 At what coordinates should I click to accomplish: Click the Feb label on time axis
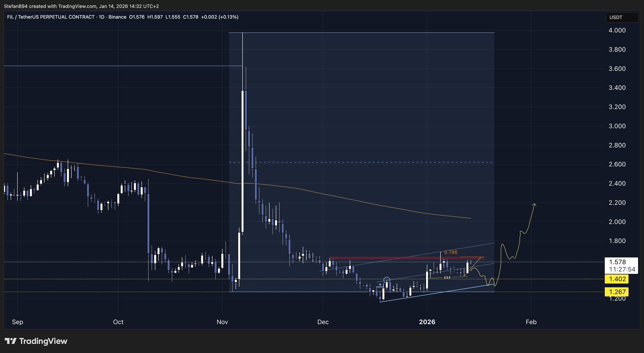(531, 322)
